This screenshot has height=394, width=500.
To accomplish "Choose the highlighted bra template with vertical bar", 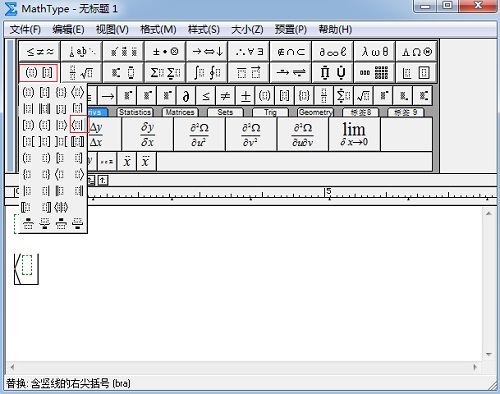I will 78,125.
